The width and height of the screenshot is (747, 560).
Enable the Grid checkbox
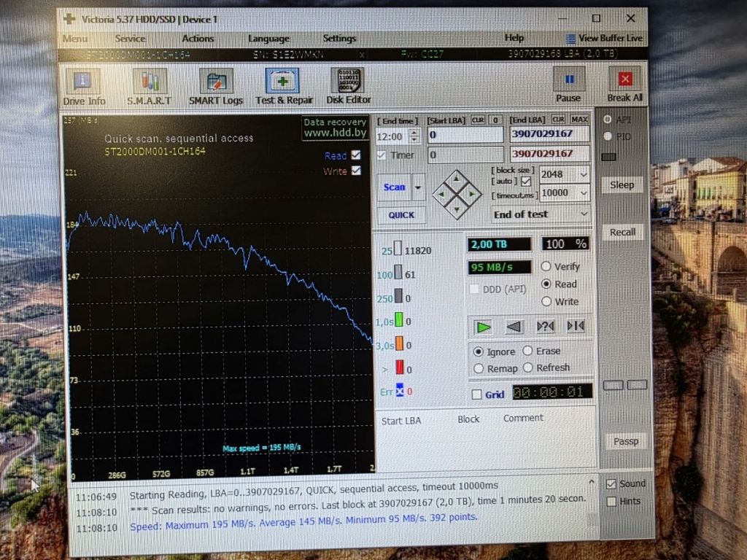pos(476,394)
